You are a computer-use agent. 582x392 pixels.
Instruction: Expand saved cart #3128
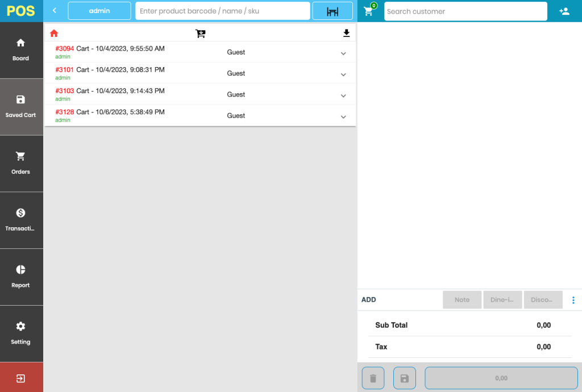(x=343, y=117)
